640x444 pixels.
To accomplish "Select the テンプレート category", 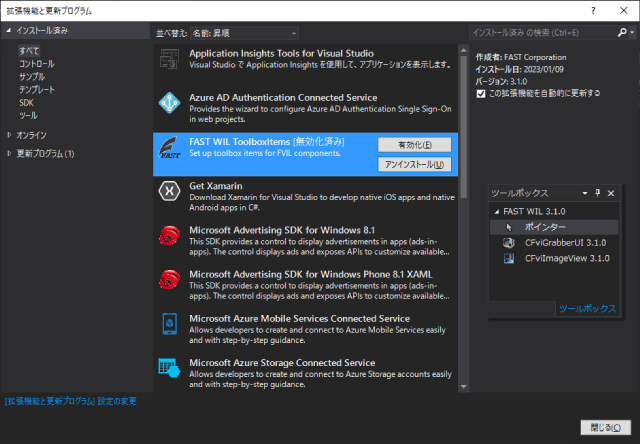I will pos(37,90).
